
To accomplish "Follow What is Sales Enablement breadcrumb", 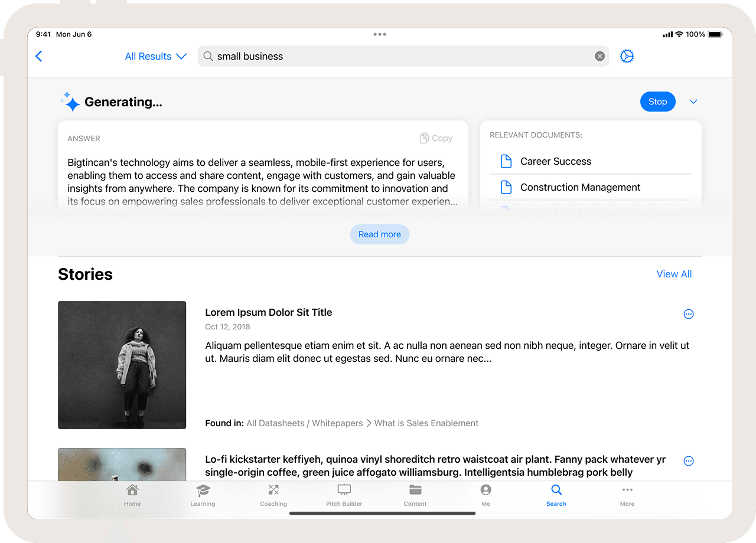I will 426,423.
